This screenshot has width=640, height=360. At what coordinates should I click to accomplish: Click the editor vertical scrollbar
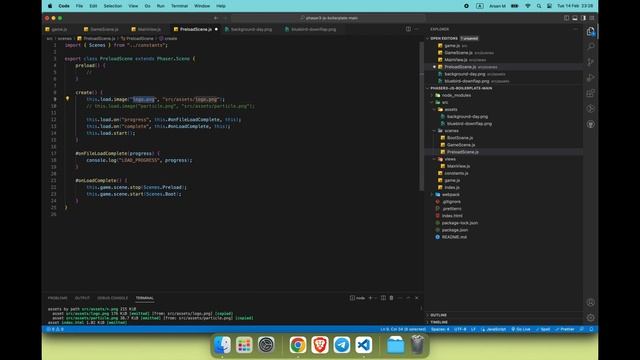pos(422,116)
